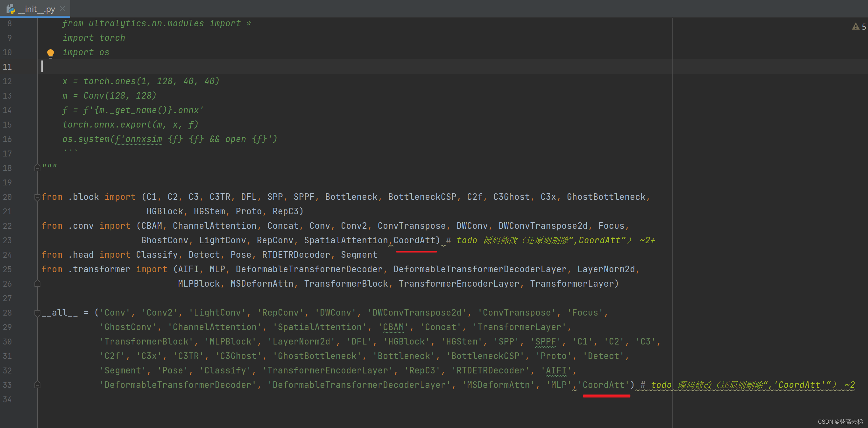Click line number 33 in the gutter
868x428 pixels.
coord(8,385)
